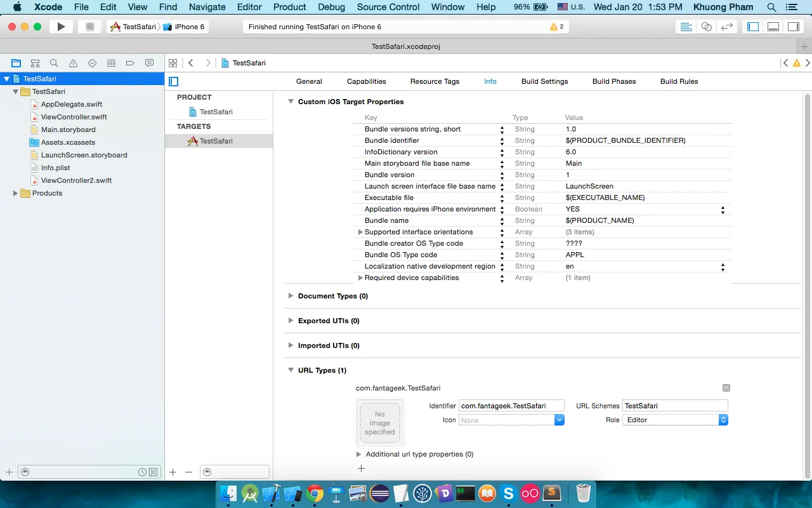Click the warnings count in activity viewer

point(557,27)
